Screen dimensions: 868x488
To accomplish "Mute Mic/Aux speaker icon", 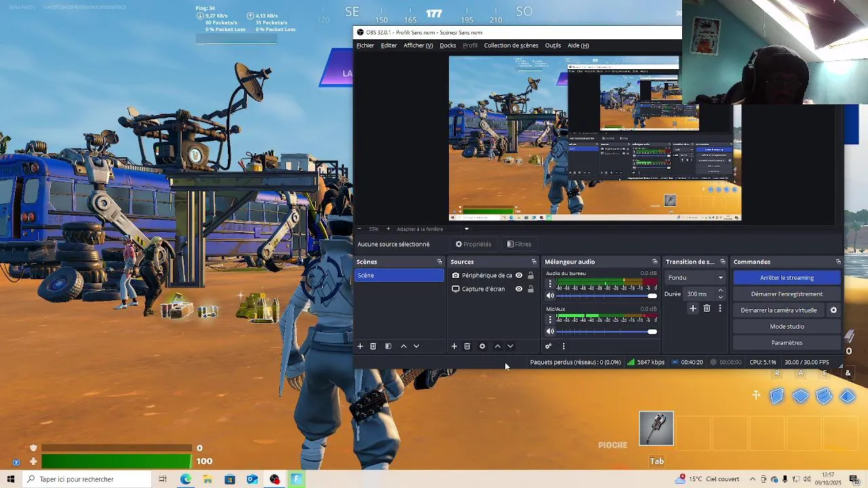I will [x=550, y=331].
